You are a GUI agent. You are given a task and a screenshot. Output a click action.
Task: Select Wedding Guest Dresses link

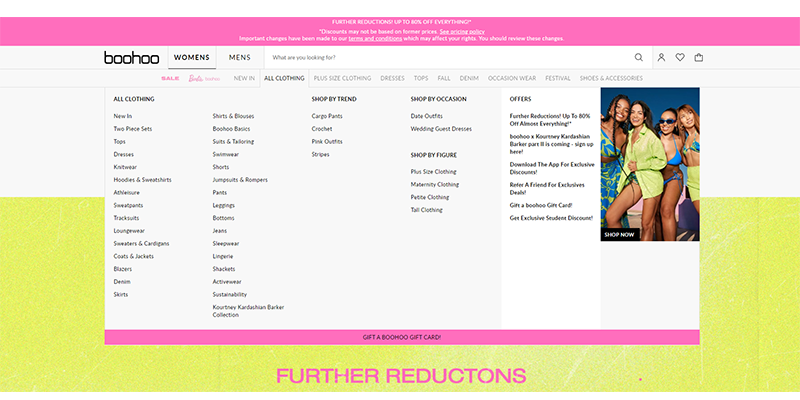441,129
